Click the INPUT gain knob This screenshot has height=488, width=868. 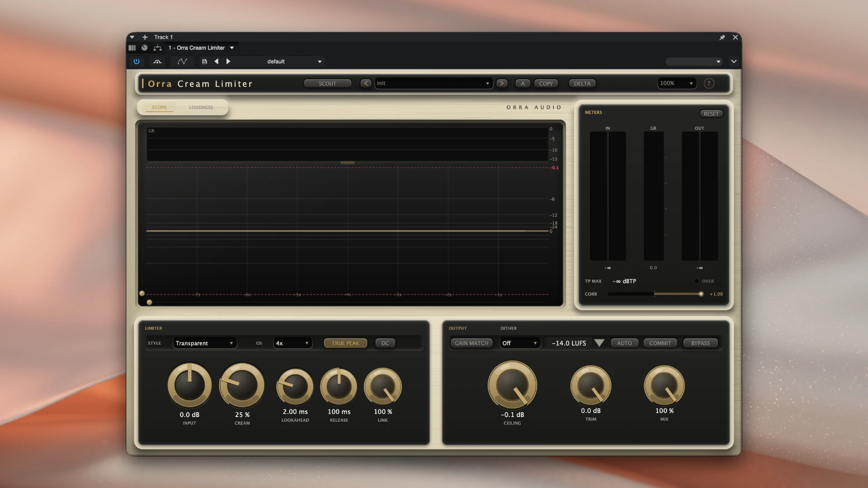point(189,385)
